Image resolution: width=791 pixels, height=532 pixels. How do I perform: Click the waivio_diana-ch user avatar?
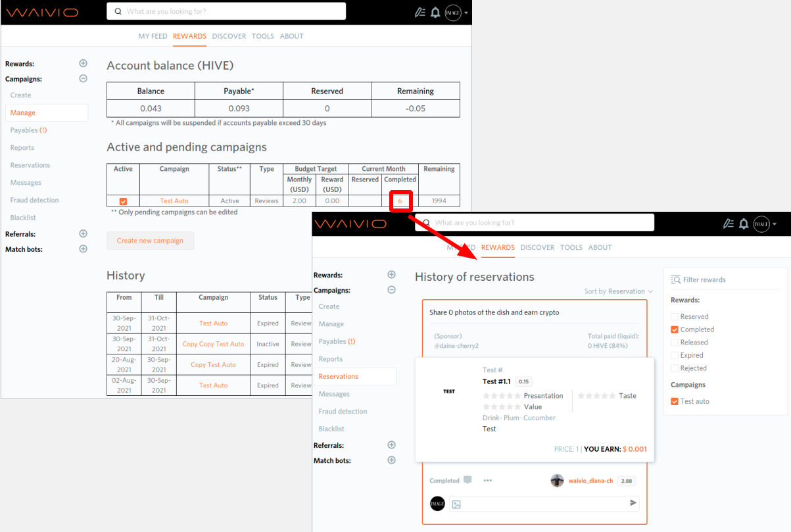(557, 480)
